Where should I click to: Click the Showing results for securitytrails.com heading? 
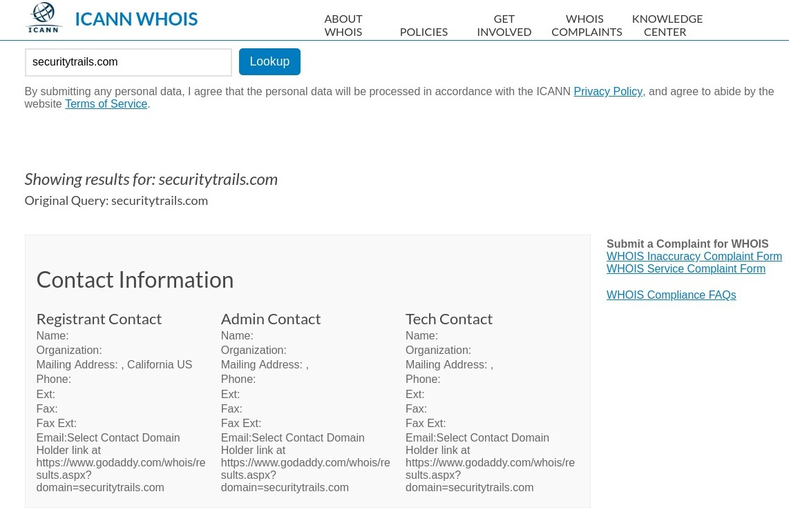point(151,179)
